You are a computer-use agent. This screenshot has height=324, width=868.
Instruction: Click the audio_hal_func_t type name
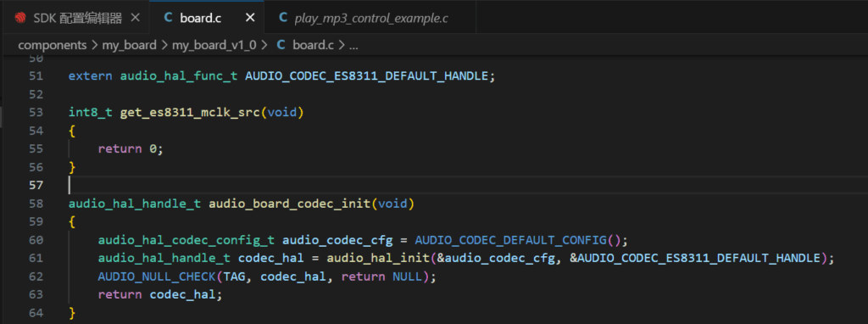179,75
